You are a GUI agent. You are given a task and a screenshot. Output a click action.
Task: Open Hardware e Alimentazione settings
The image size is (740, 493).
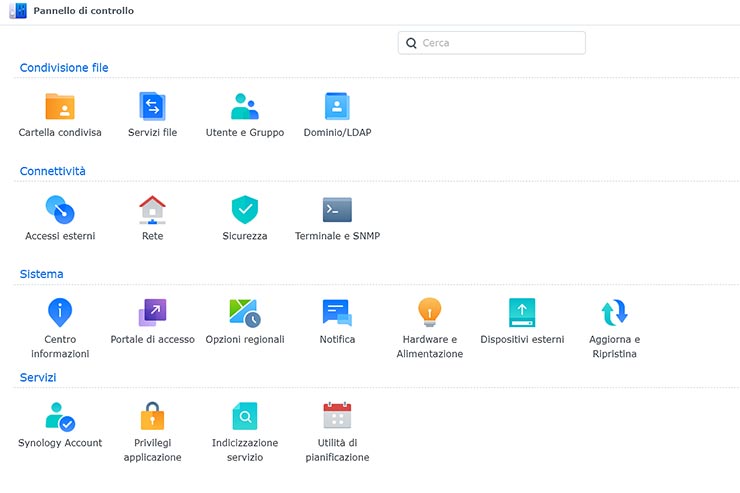(x=430, y=313)
